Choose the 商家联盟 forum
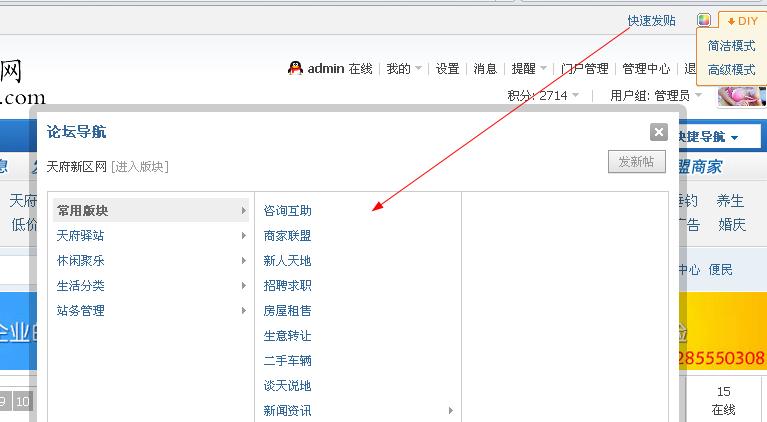The width and height of the screenshot is (767, 422). (x=287, y=236)
